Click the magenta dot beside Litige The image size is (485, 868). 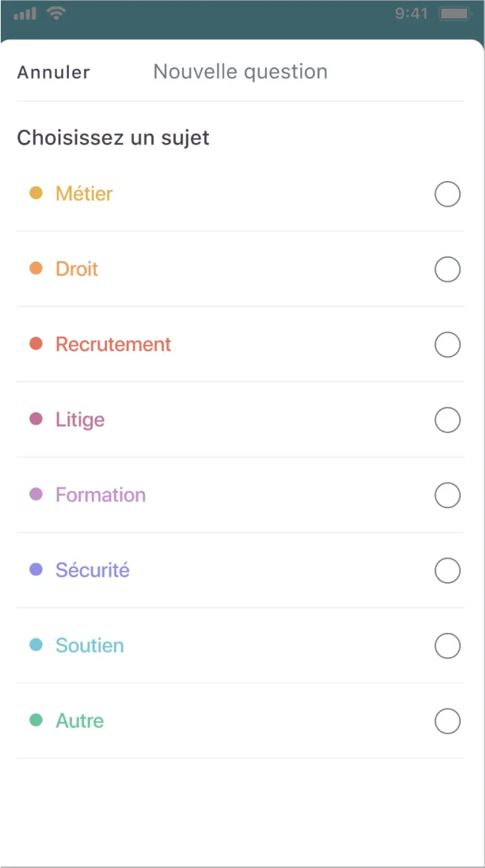click(37, 420)
